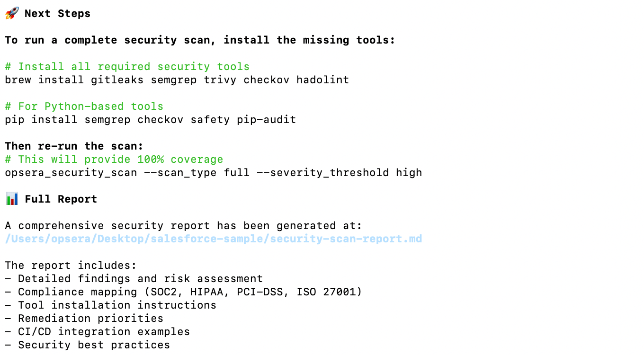Click the "Detailed findings and risk assessment" bullet
This screenshot has width=644, height=355.
pos(140,279)
